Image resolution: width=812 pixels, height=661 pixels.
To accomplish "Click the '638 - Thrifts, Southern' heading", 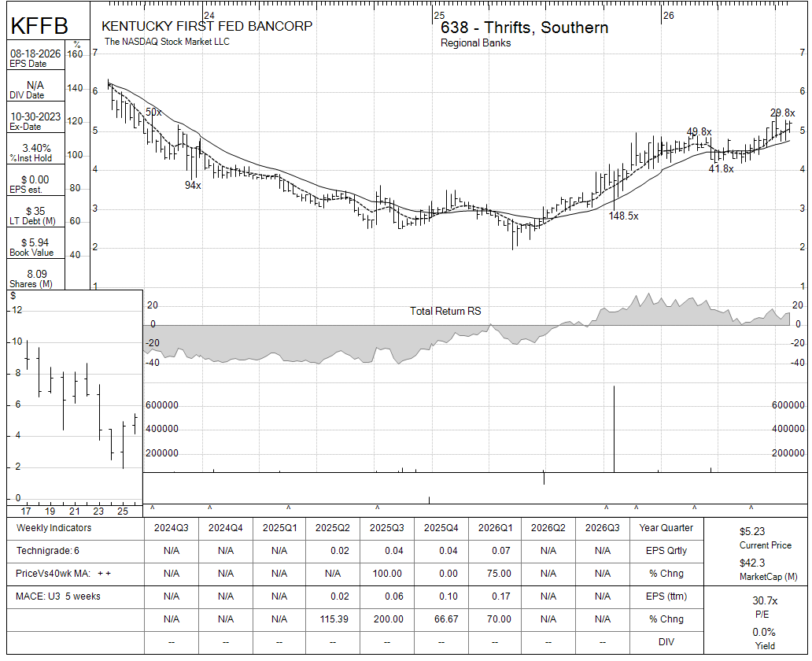I will pos(524,28).
